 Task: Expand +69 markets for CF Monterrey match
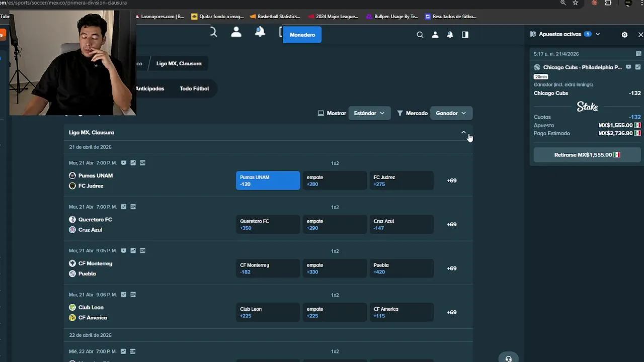[x=452, y=268]
